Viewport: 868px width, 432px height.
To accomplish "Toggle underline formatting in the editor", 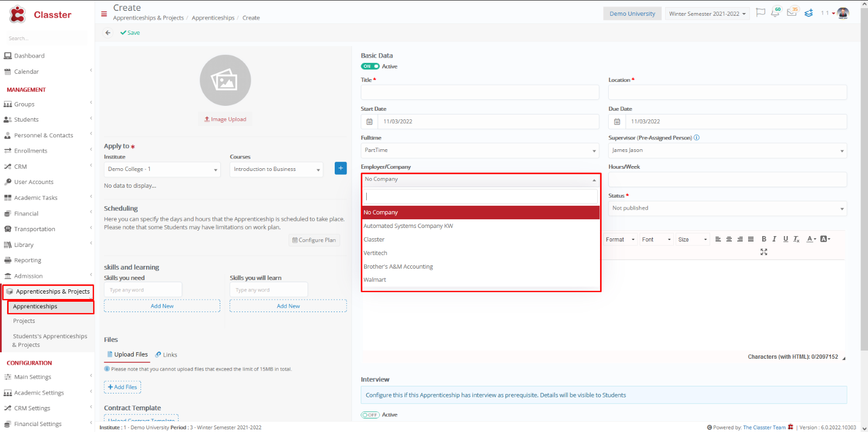I will coord(786,239).
